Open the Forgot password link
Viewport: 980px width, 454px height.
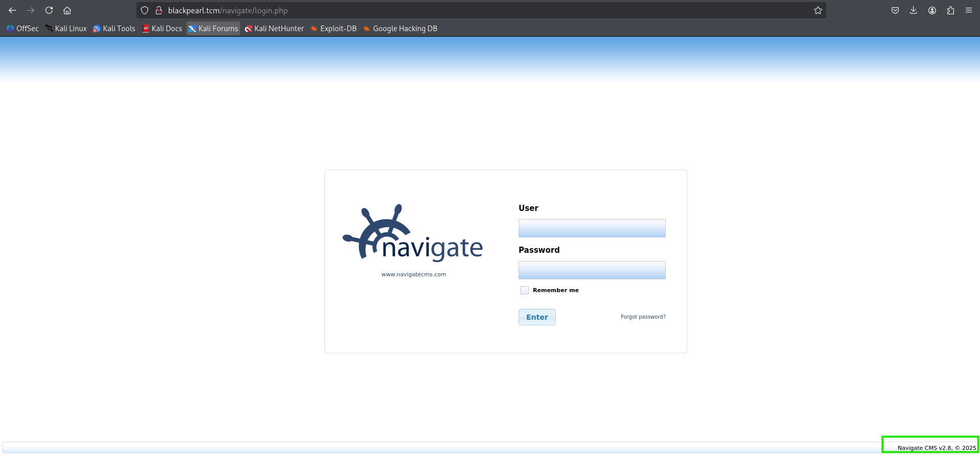point(643,317)
